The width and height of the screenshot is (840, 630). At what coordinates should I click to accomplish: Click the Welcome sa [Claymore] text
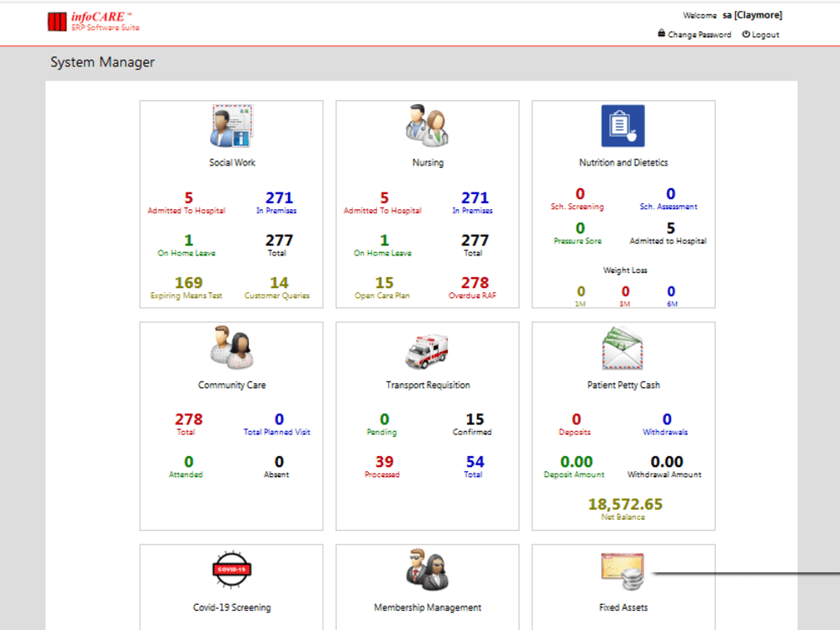[732, 15]
